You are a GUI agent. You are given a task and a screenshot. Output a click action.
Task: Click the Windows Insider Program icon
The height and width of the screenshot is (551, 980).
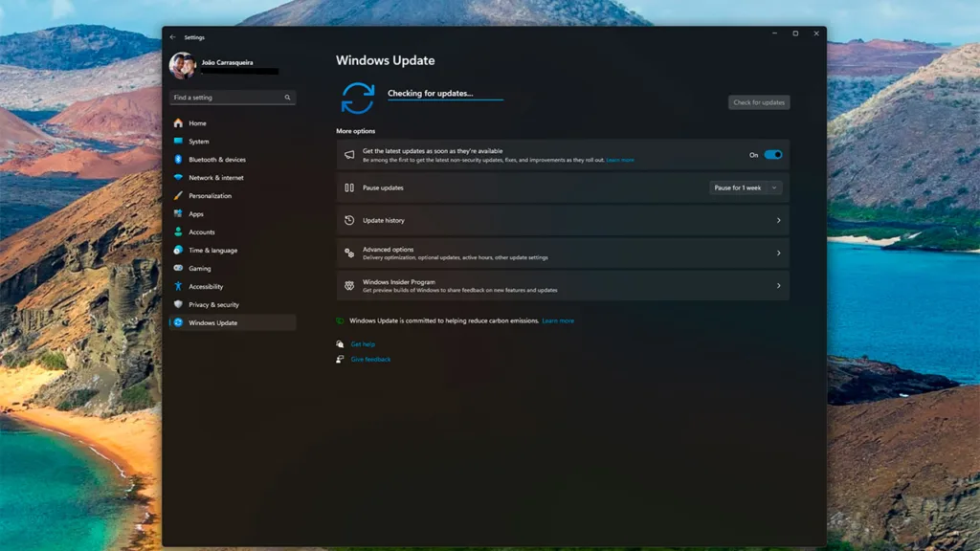tap(349, 285)
